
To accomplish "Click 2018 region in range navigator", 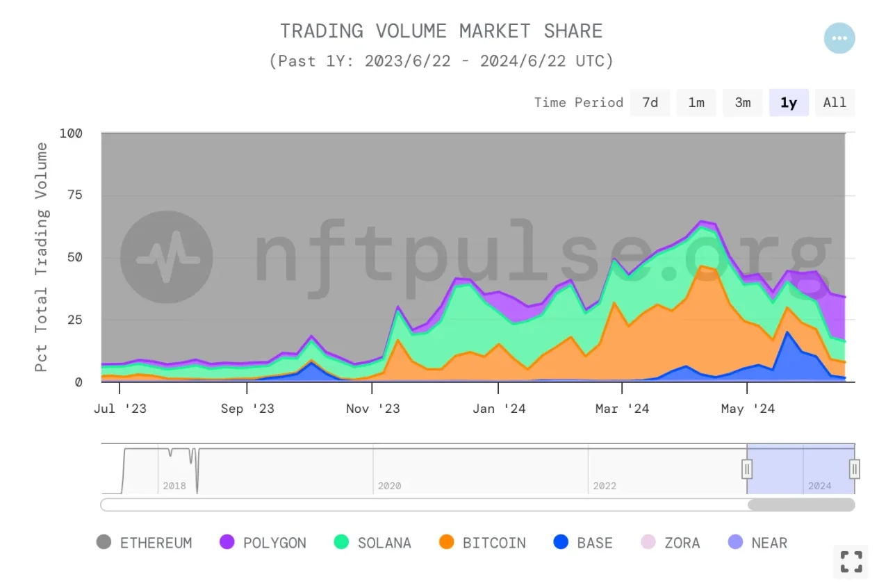I will coord(174,486).
